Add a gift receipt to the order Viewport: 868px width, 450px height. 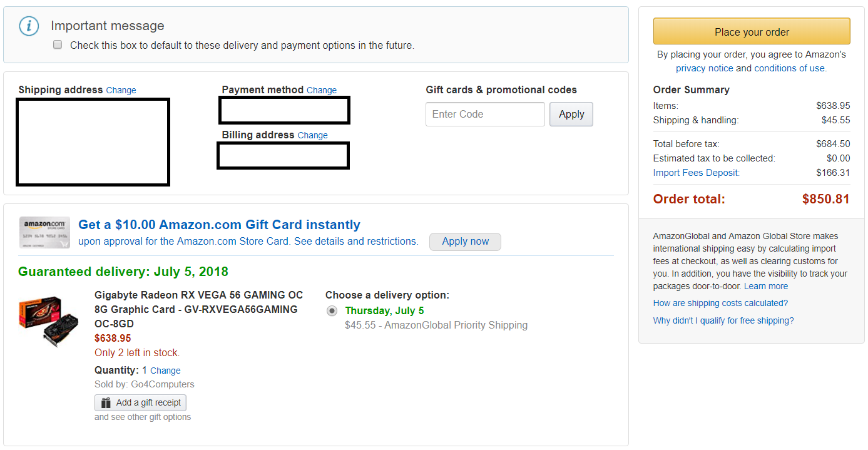pyautogui.click(x=141, y=403)
